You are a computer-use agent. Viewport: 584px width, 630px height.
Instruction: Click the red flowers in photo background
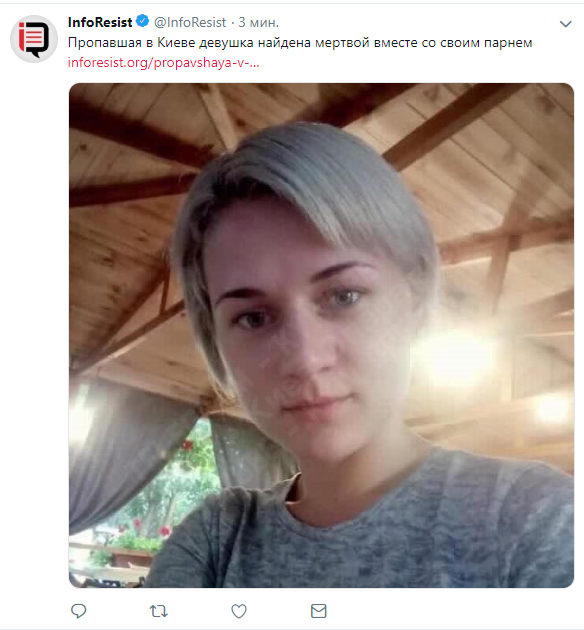coord(164,530)
